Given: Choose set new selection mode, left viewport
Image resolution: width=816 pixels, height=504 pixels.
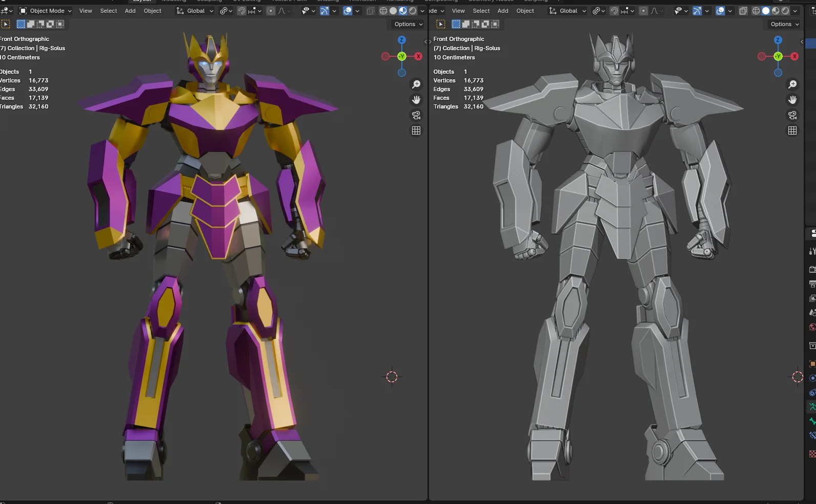Looking at the screenshot, I should pyautogui.click(x=21, y=24).
